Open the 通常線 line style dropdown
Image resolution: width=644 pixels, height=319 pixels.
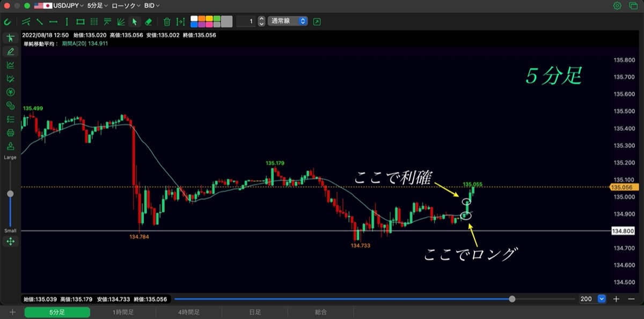[288, 21]
